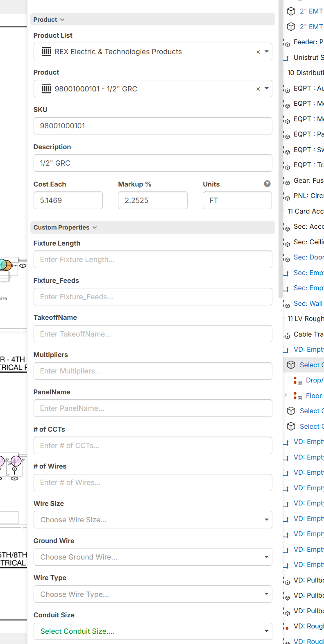Select the Sec: Door tree item
324x644 pixels.
click(308, 257)
